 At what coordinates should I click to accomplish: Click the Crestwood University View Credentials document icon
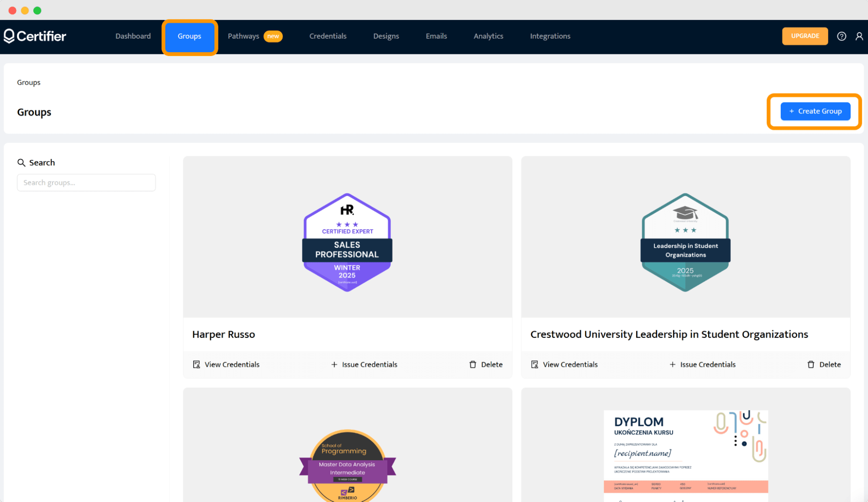pyautogui.click(x=535, y=364)
